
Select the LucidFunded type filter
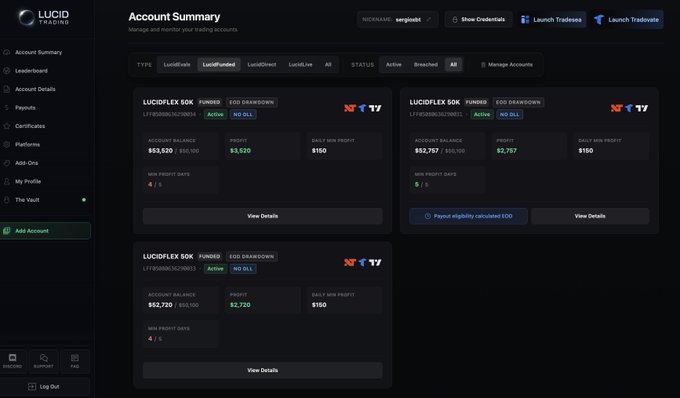point(219,65)
